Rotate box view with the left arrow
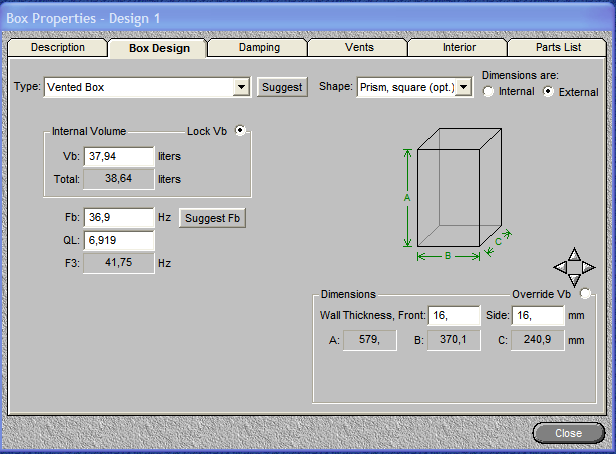Image resolution: width=616 pixels, height=454 pixels. (561, 267)
